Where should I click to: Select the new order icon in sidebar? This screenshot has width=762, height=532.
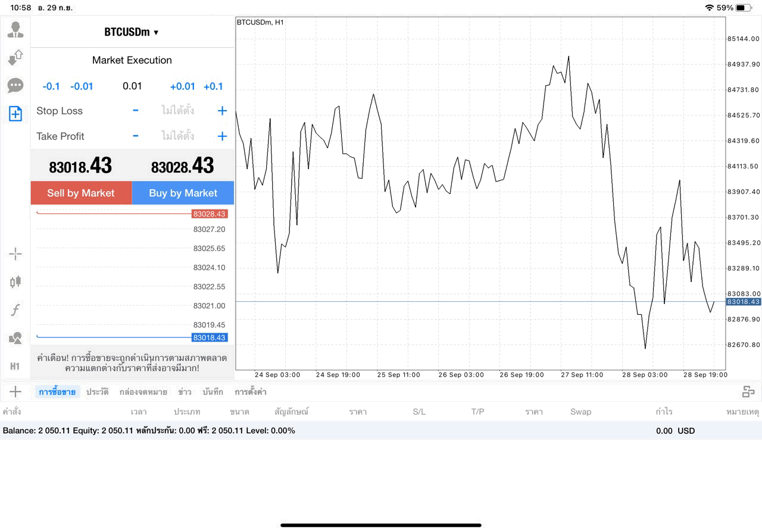coord(15,114)
